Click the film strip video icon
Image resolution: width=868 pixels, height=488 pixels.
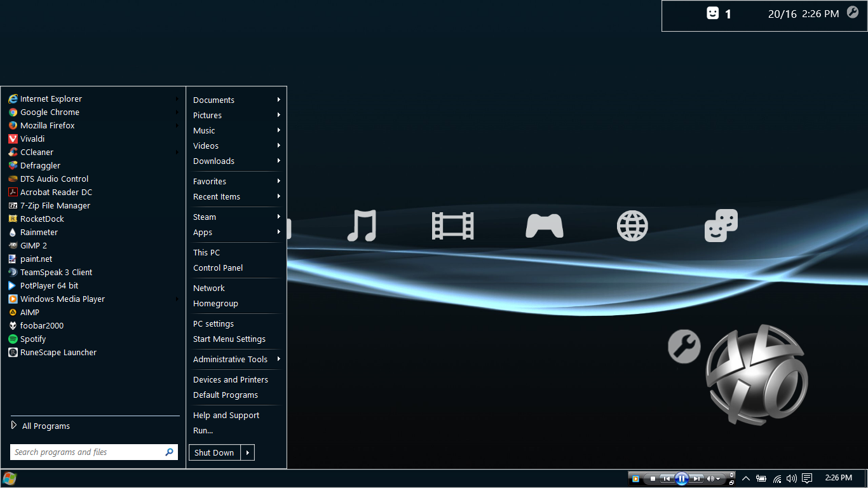452,226
